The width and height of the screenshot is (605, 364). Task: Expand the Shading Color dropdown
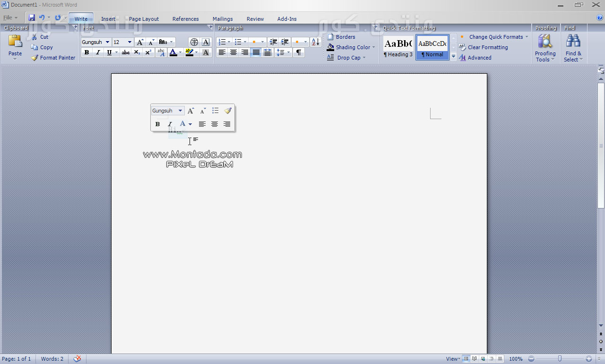point(373,47)
